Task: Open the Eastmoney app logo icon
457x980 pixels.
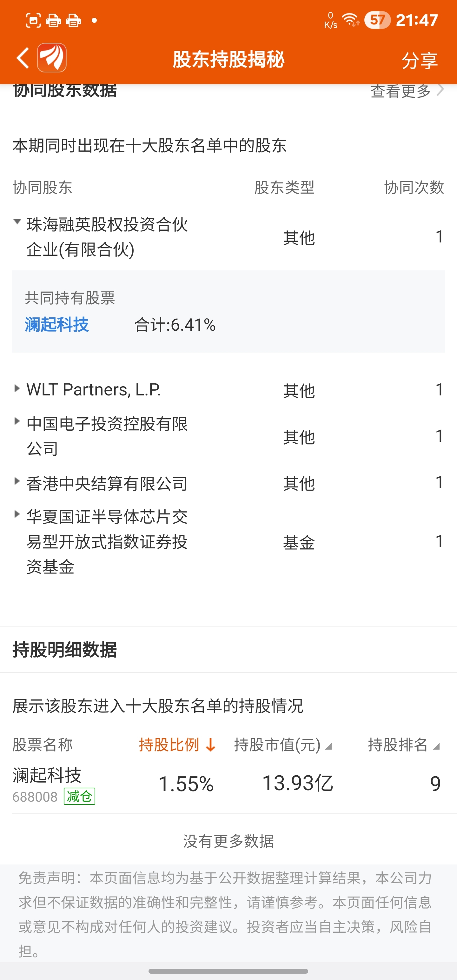Action: tap(52, 58)
